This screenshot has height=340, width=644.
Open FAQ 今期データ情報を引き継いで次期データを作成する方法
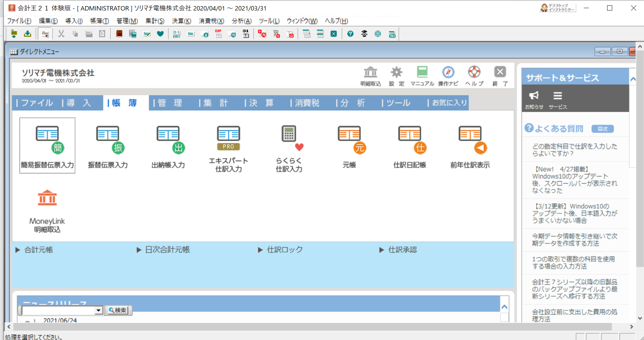click(575, 240)
